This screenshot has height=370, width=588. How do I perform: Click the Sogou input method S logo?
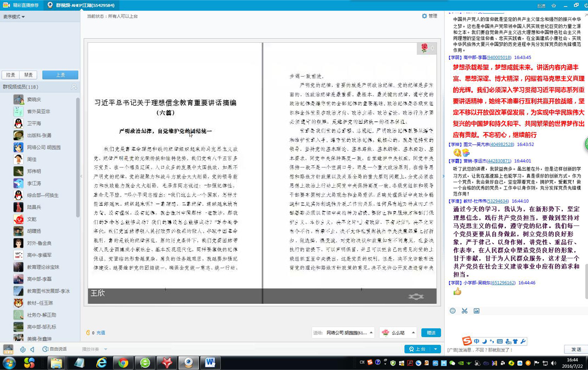pos(466,342)
